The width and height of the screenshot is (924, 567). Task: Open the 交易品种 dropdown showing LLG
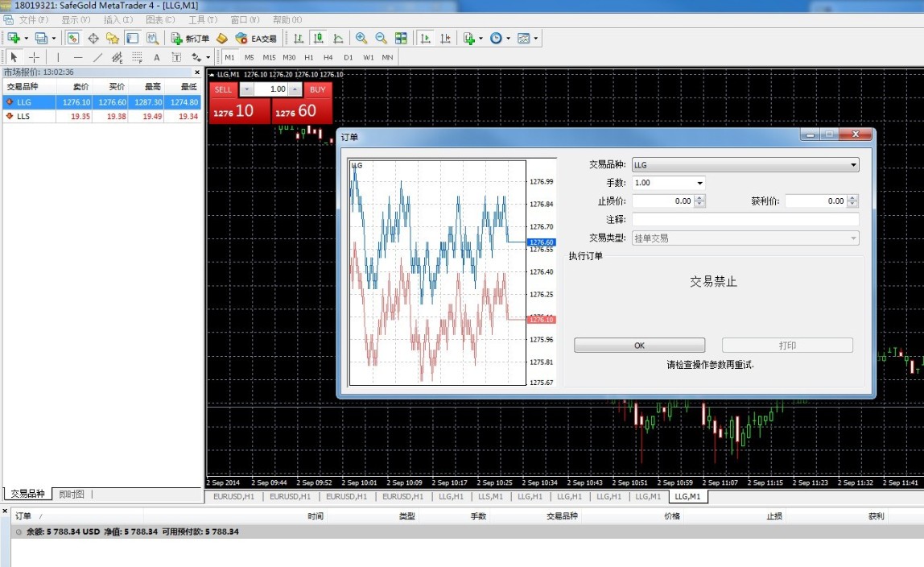click(x=745, y=165)
